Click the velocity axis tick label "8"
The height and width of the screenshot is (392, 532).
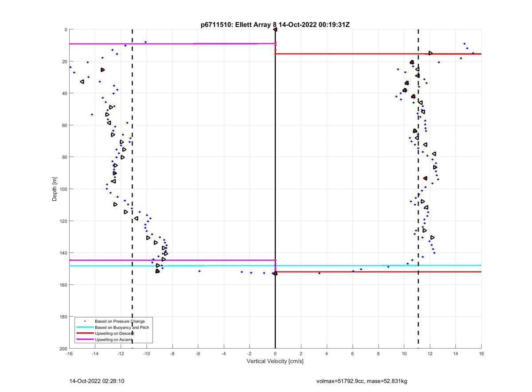coord(378,354)
